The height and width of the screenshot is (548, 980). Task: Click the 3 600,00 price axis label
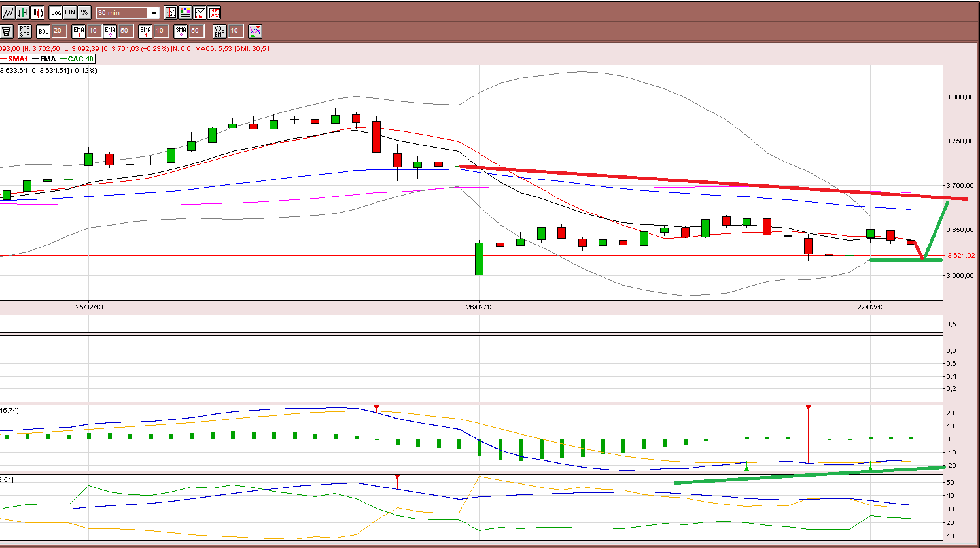click(960, 275)
